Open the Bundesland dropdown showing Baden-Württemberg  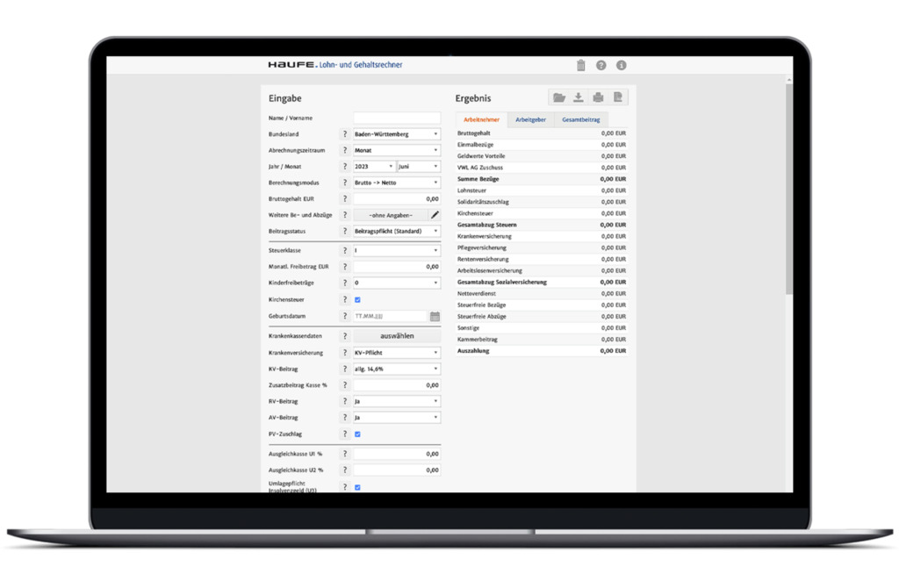click(x=397, y=134)
